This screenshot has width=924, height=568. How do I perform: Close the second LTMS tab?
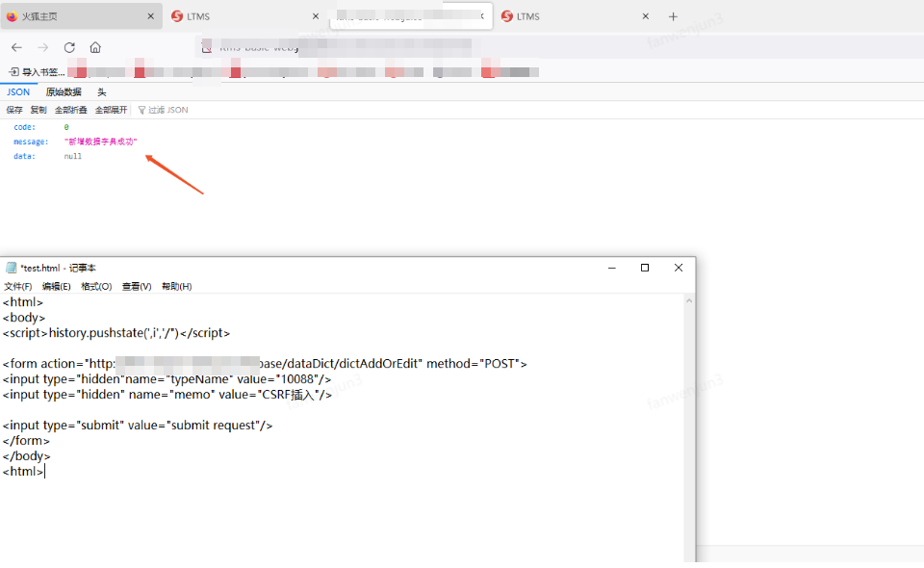(316, 16)
